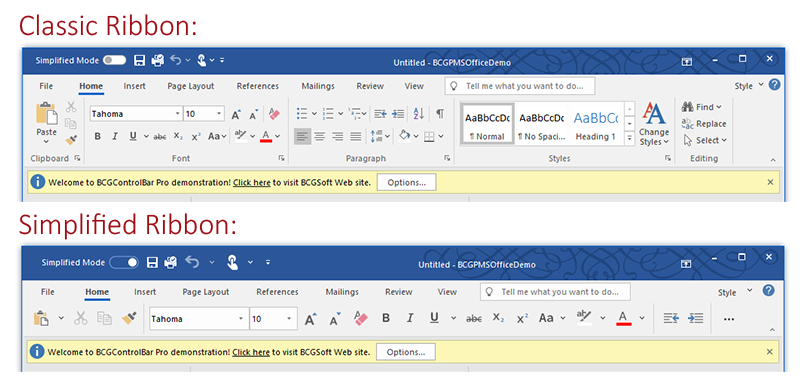Click Undo arrow in Simplified Ribbon title bar
The width and height of the screenshot is (808, 388).
pyautogui.click(x=192, y=262)
